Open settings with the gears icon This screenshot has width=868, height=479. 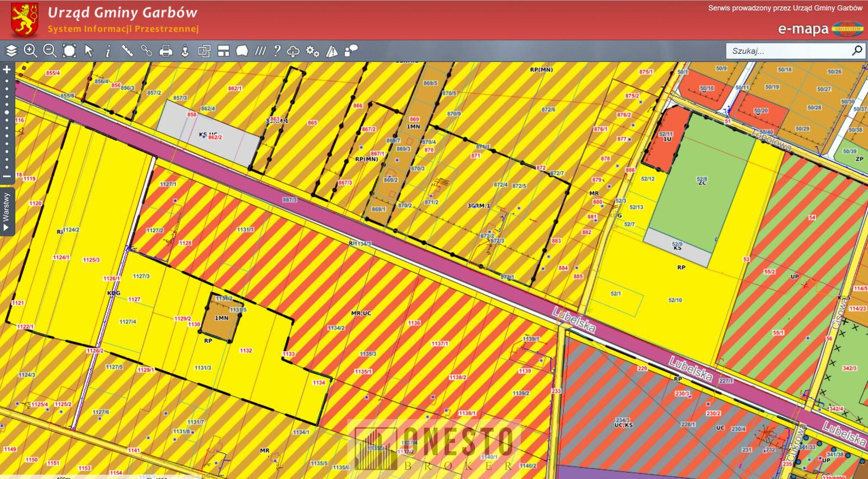[x=312, y=51]
